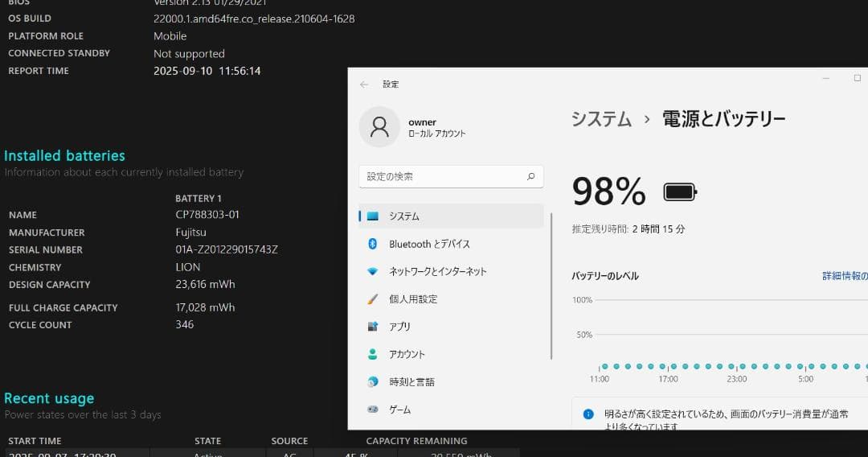Click OS build value in battery report
The width and height of the screenshot is (868, 457).
pos(254,19)
